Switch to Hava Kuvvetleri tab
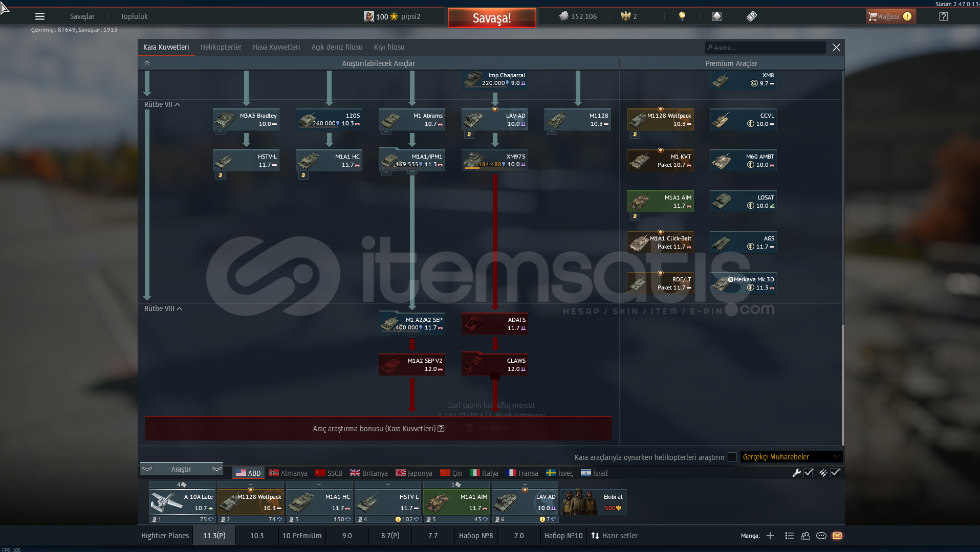Screen dimensions: 980x552 coord(276,47)
